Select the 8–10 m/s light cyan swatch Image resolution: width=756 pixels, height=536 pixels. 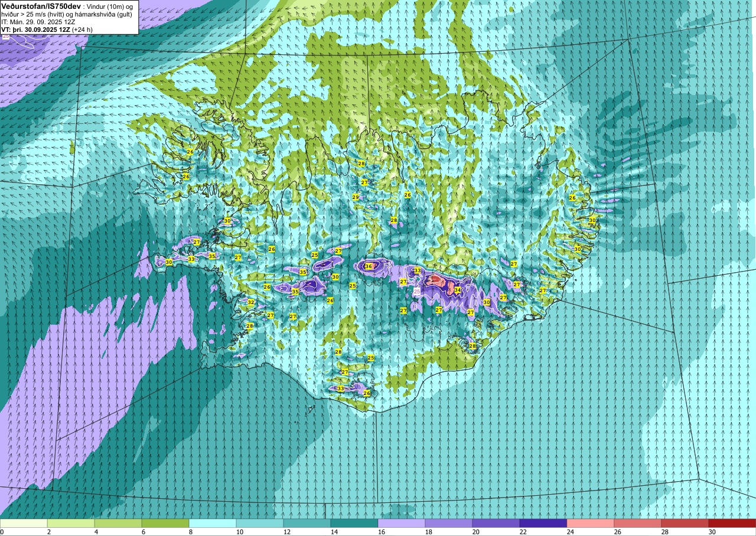coord(213,523)
